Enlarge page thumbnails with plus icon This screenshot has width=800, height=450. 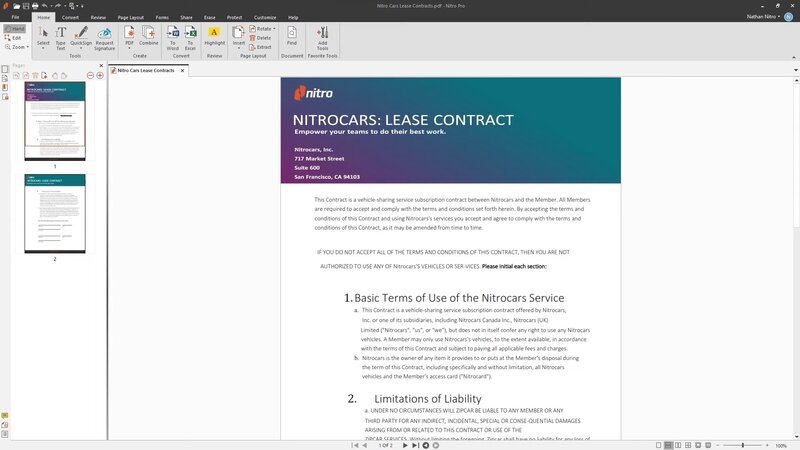tap(100, 76)
